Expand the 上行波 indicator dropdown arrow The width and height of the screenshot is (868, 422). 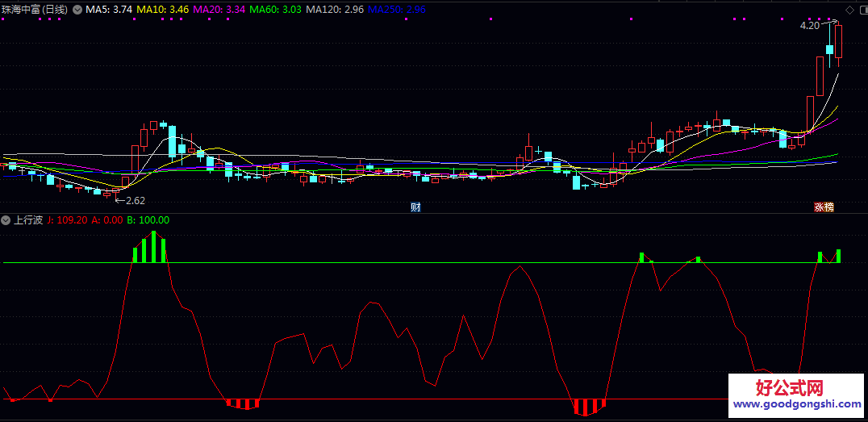tap(6, 219)
